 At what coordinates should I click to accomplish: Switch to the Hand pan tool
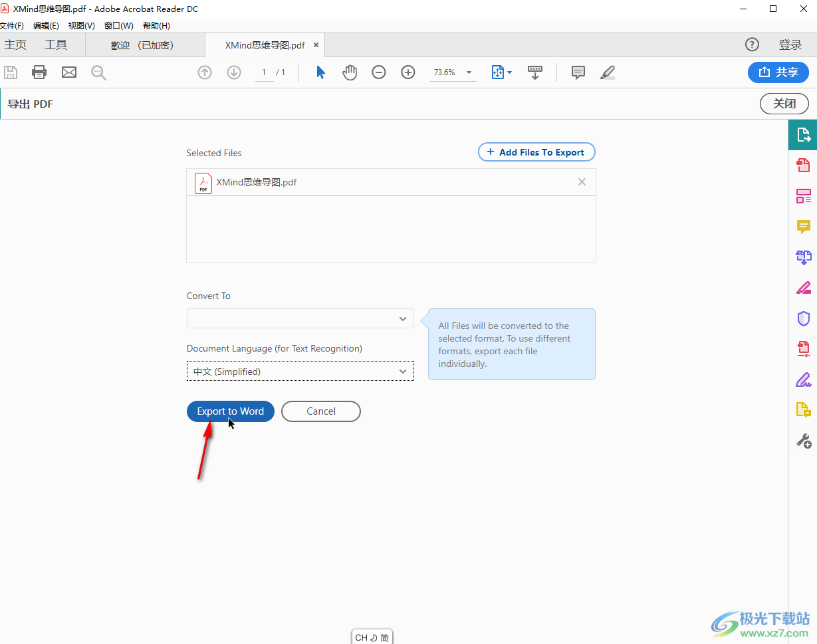(350, 72)
